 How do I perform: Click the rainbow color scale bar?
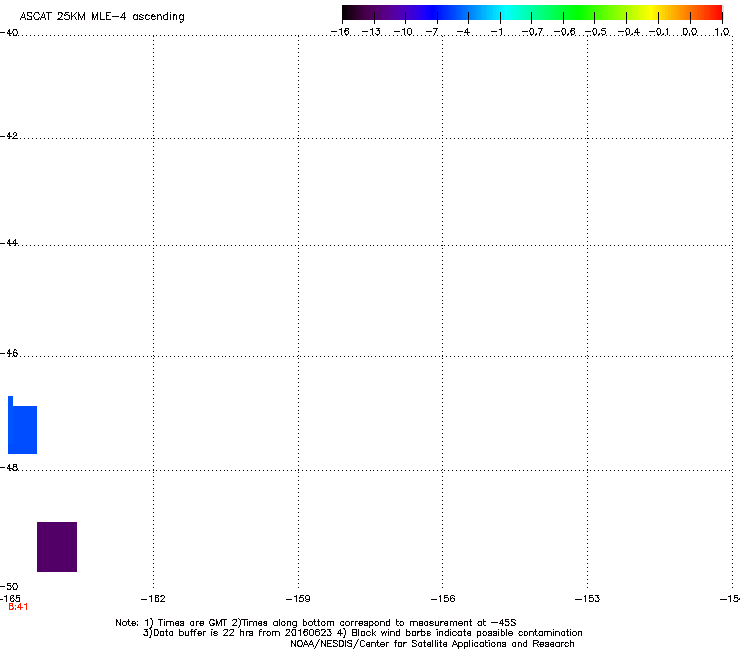[x=532, y=13]
